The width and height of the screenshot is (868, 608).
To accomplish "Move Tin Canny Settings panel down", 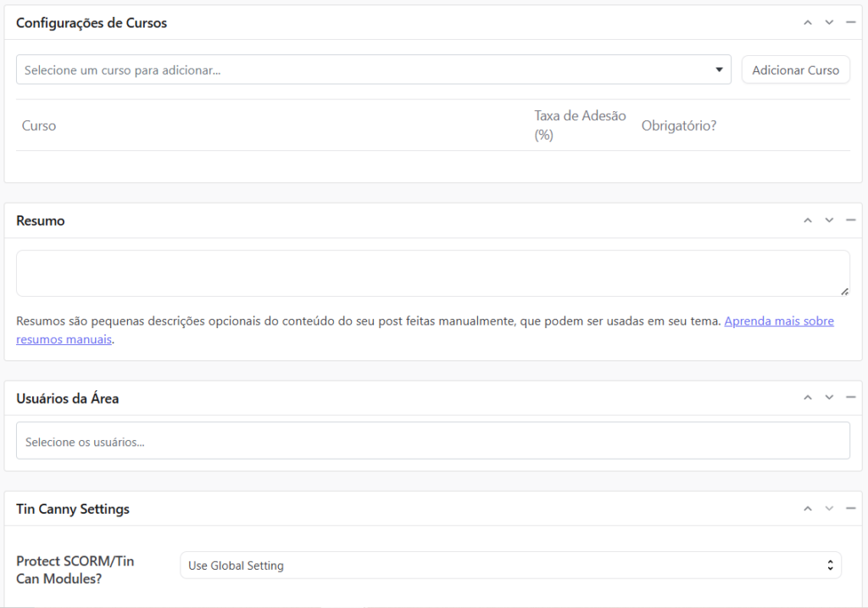I will pos(829,509).
